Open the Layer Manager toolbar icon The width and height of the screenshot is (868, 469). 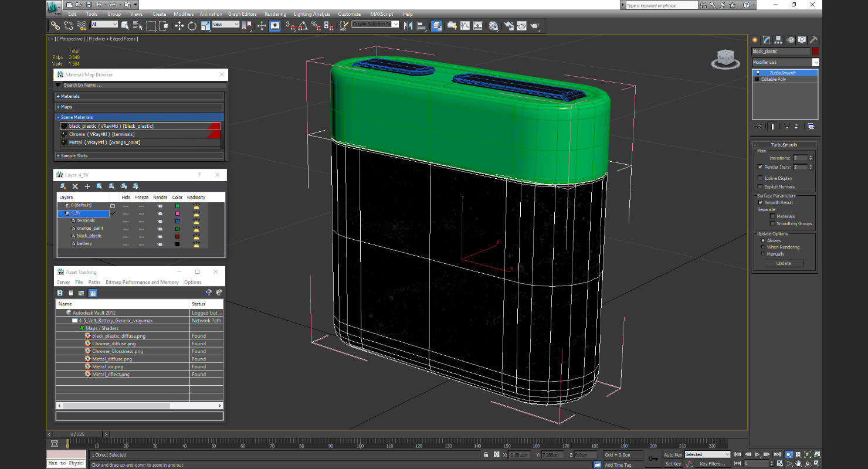point(437,25)
